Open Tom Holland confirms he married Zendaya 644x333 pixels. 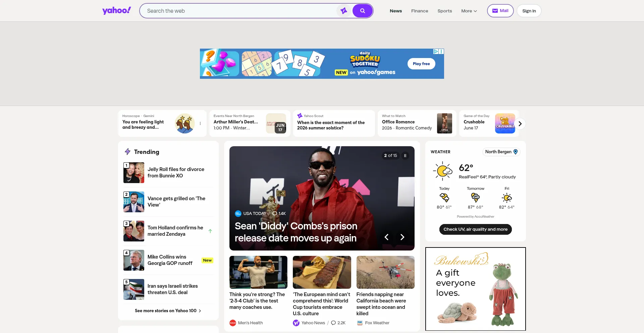click(175, 231)
